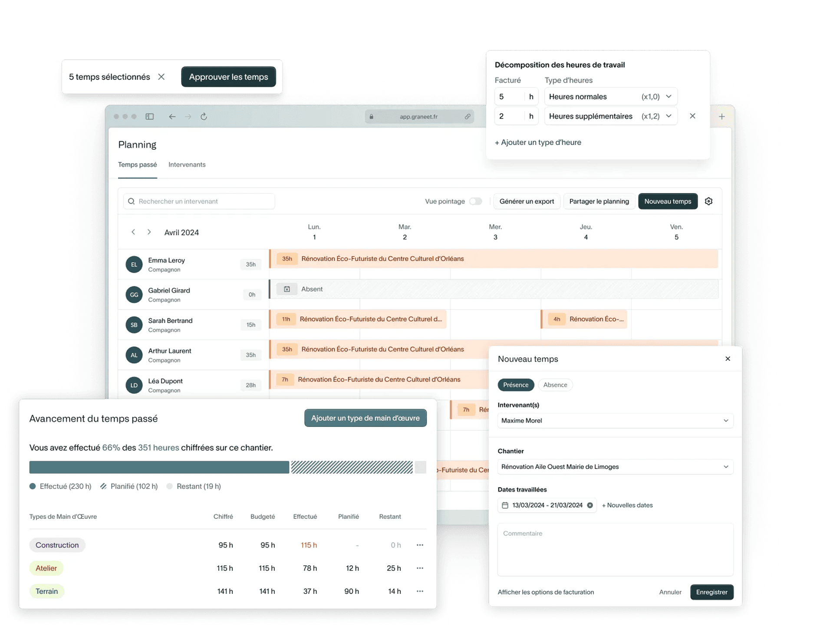
Task: Select the Présence option
Action: coord(516,385)
